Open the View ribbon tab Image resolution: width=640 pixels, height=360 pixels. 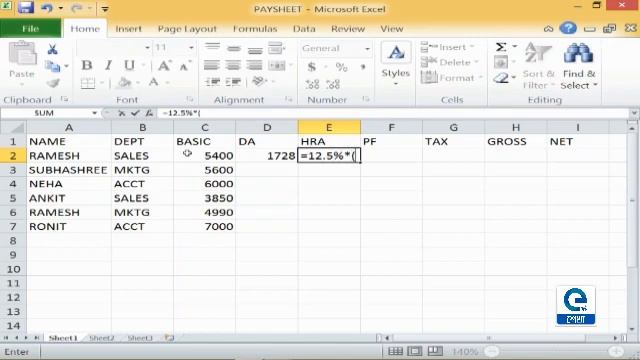(391, 29)
